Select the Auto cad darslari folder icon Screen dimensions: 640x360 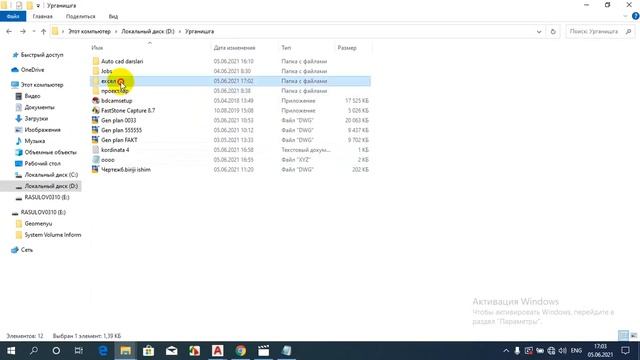click(96, 61)
